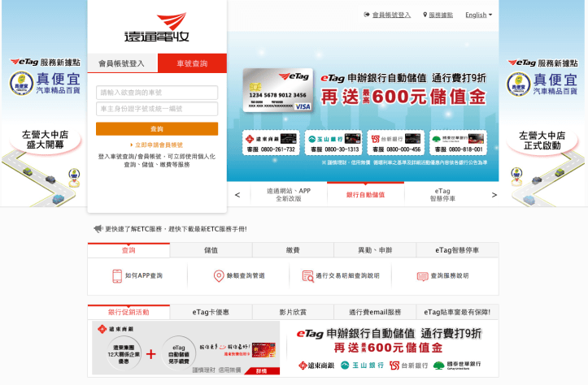Click the ETC服務手冊 announcement text

(x=176, y=229)
